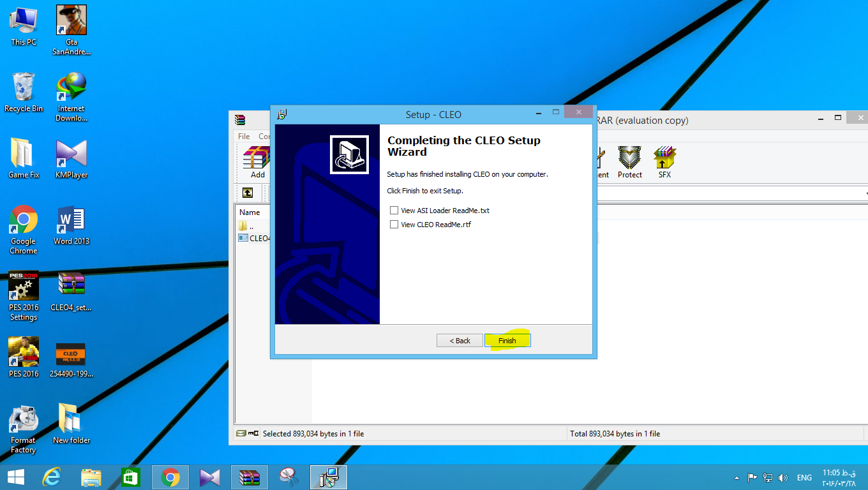Viewport: 868px width, 490px height.
Task: Click the Finish button in CLEO setup
Action: [x=507, y=341]
